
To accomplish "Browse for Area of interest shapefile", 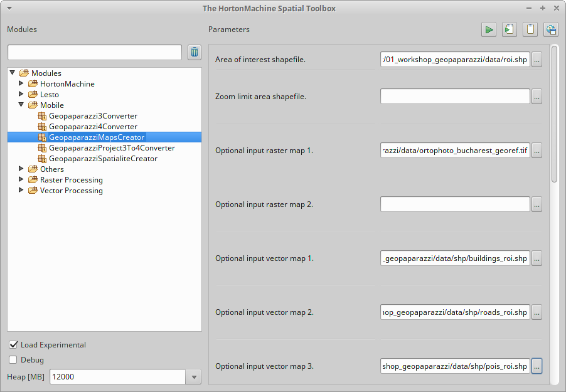I will tap(537, 60).
